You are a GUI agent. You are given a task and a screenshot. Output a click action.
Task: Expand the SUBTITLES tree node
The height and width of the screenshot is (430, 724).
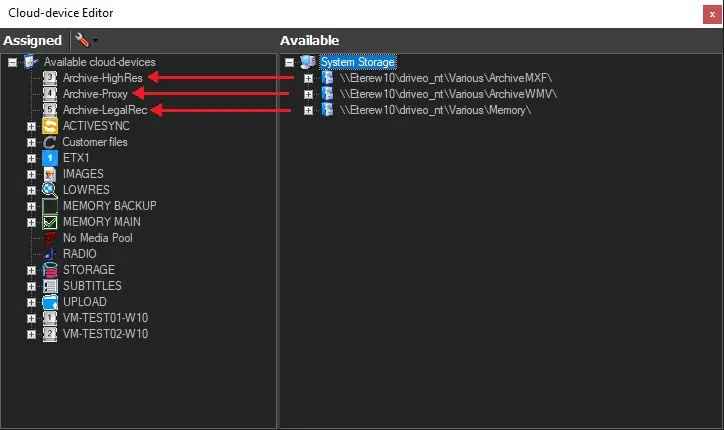(x=31, y=286)
